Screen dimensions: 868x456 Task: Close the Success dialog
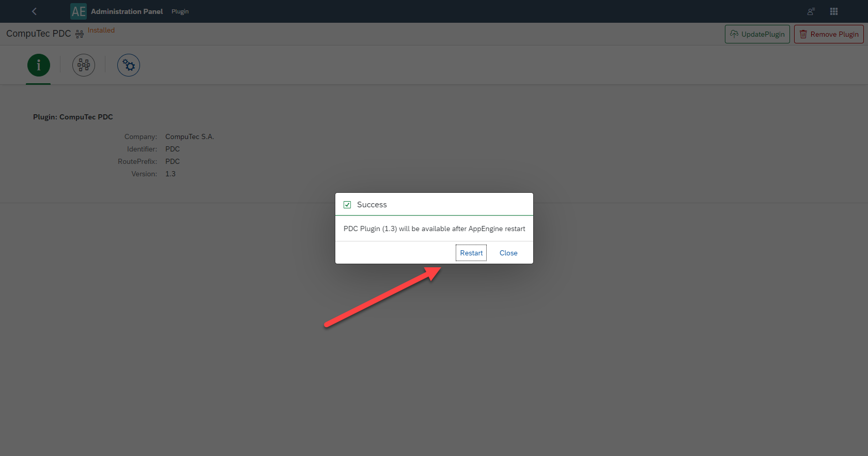pos(508,253)
